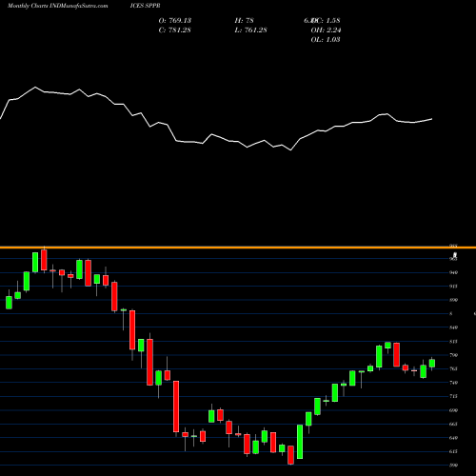The height and width of the screenshot is (476, 476).
Task: Click the 840 price axis label
Action: pyautogui.click(x=454, y=327)
